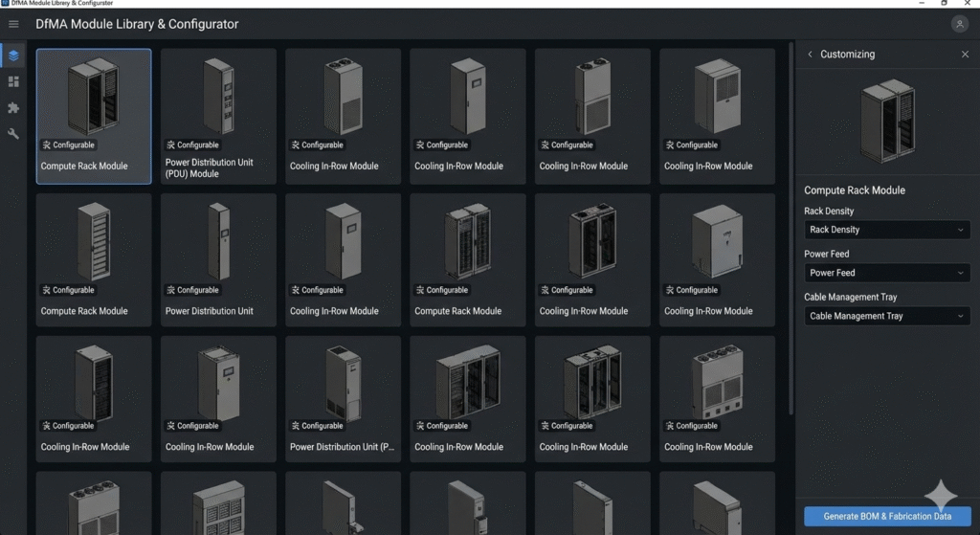Image resolution: width=980 pixels, height=535 pixels.
Task: Click the module grid vertical scrollbar
Action: coord(791,228)
